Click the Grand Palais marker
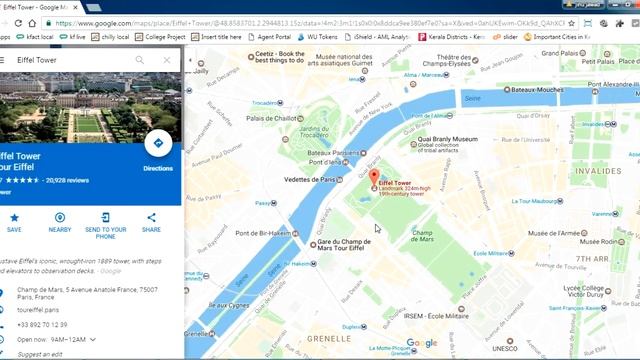The width and height of the screenshot is (640, 360). pos(583,53)
